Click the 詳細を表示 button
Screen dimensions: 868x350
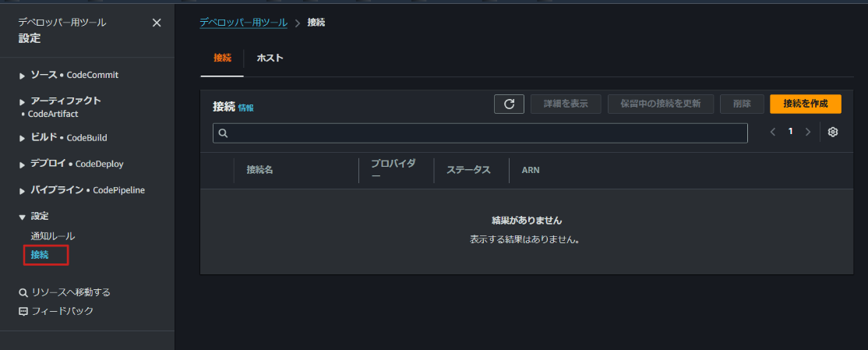[x=566, y=104]
